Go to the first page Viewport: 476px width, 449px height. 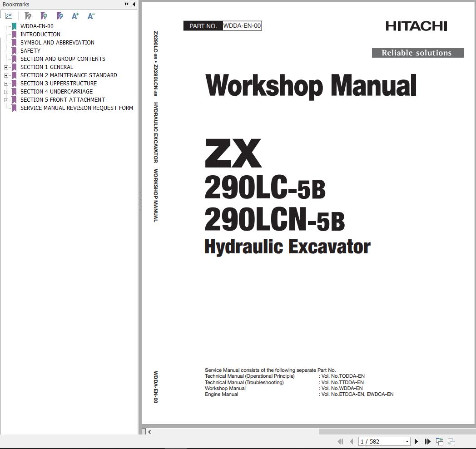click(x=340, y=441)
